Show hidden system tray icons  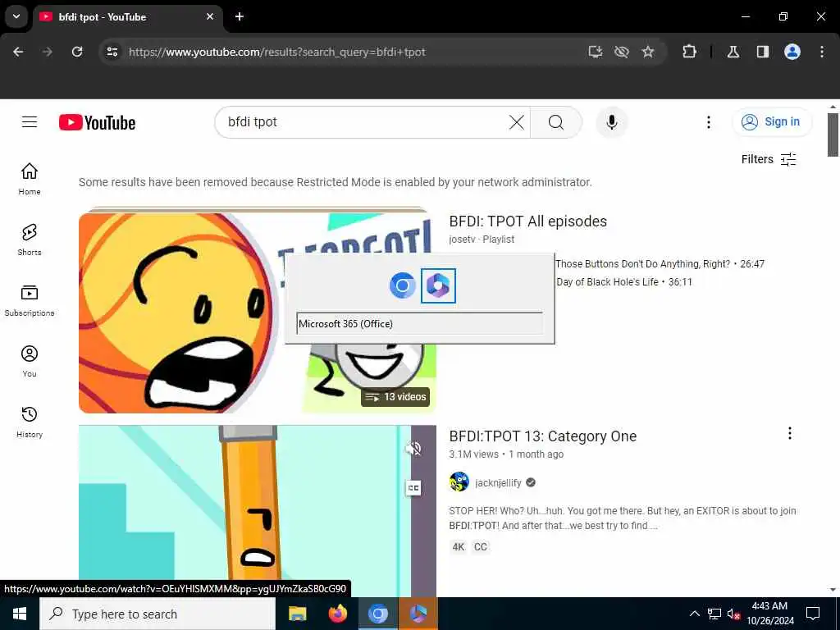694,614
